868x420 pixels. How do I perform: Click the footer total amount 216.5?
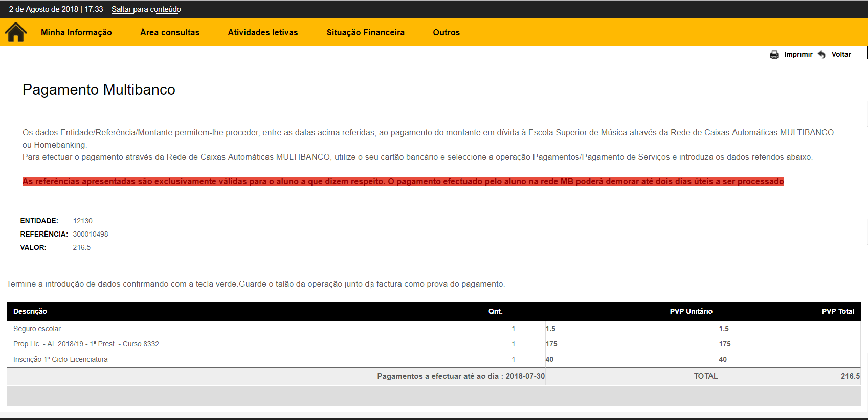coord(850,376)
